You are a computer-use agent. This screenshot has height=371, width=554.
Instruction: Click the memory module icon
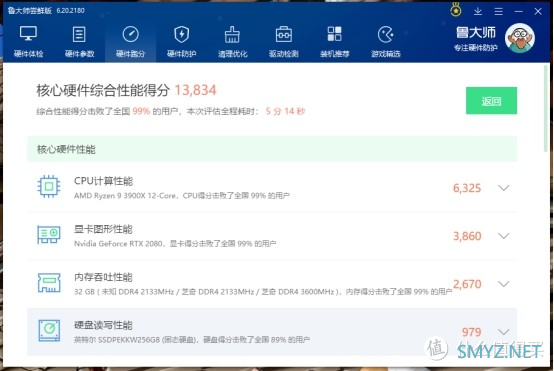click(x=49, y=283)
